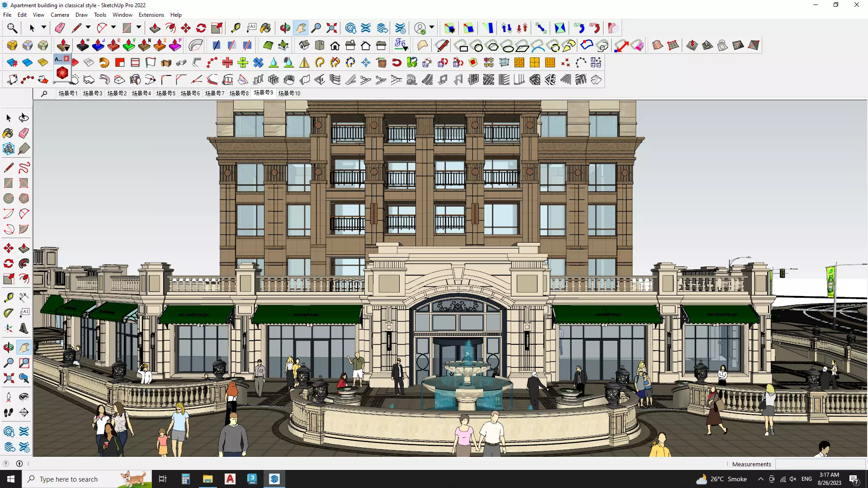Click the Make Component icon in left toolbar
The height and width of the screenshot is (488, 868).
tap(9, 149)
